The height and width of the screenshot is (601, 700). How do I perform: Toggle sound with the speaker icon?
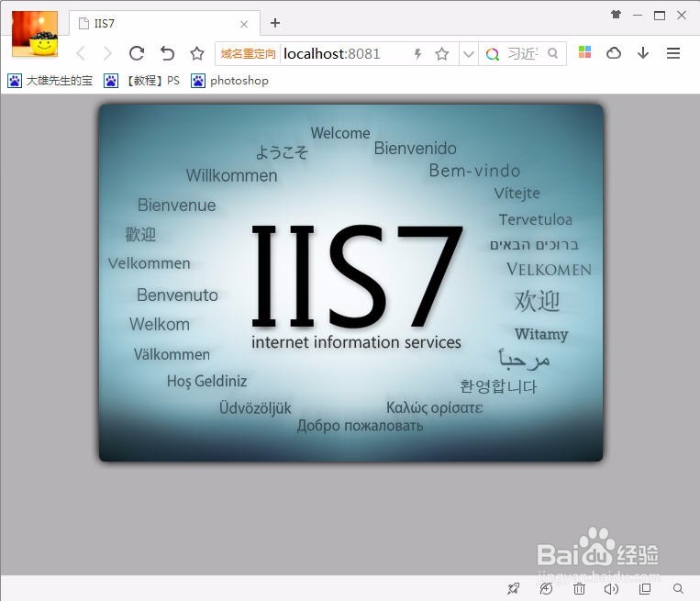click(x=611, y=589)
